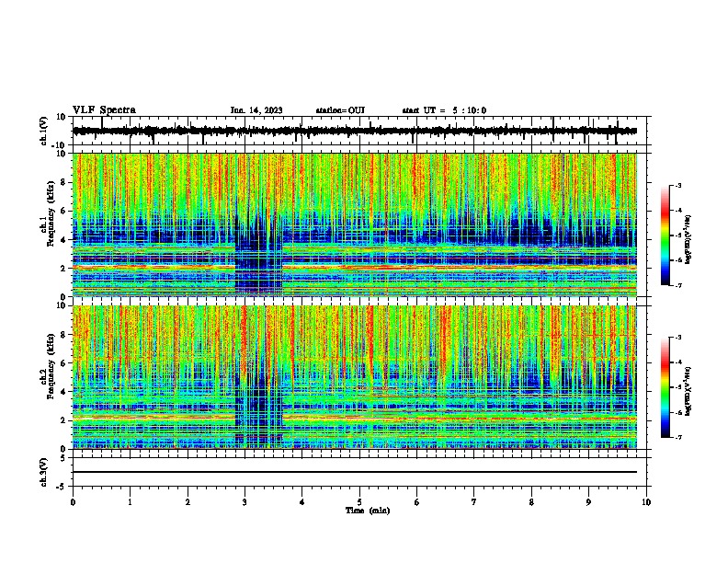Select the ch.1 spectrogram color scale bar
Viewport: 728px width, 563px height.
click(x=665, y=236)
